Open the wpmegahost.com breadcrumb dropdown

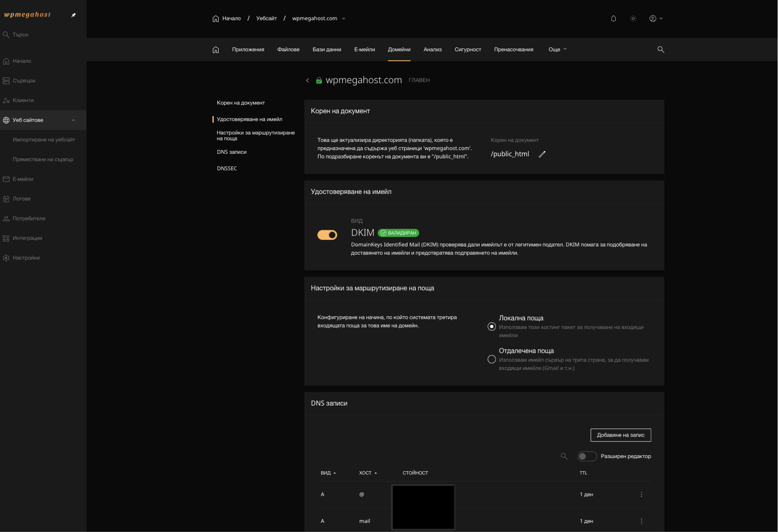tap(344, 19)
